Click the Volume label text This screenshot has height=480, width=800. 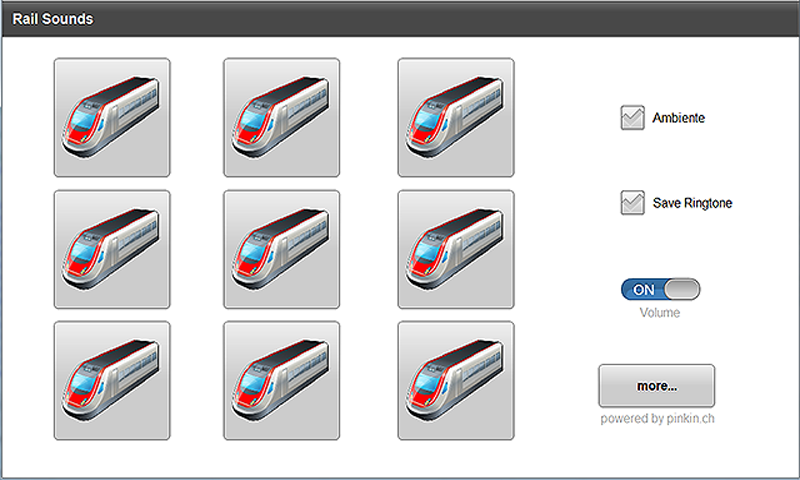[x=660, y=313]
